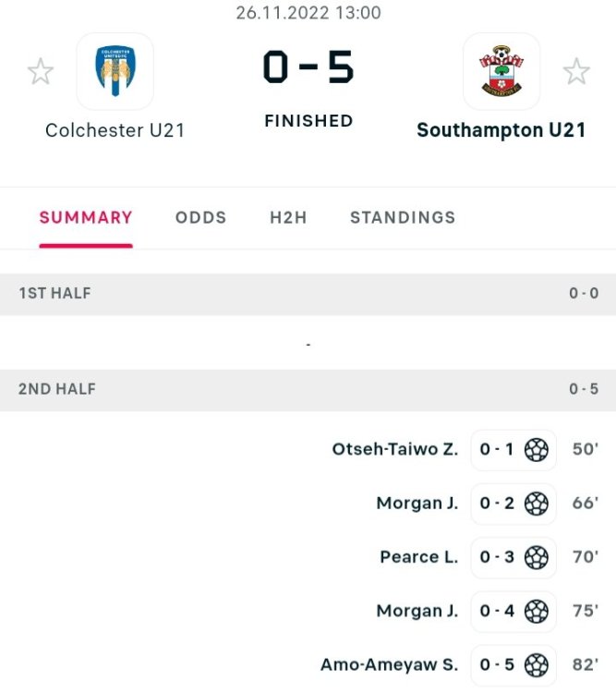Click the 2nd Half section header
Viewport: 616px width, 693px height.
click(x=308, y=389)
